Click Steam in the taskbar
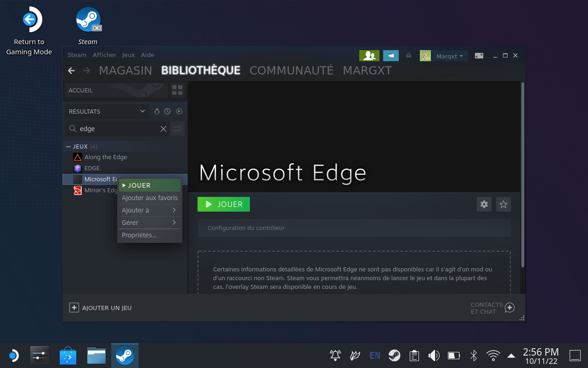 [125, 356]
